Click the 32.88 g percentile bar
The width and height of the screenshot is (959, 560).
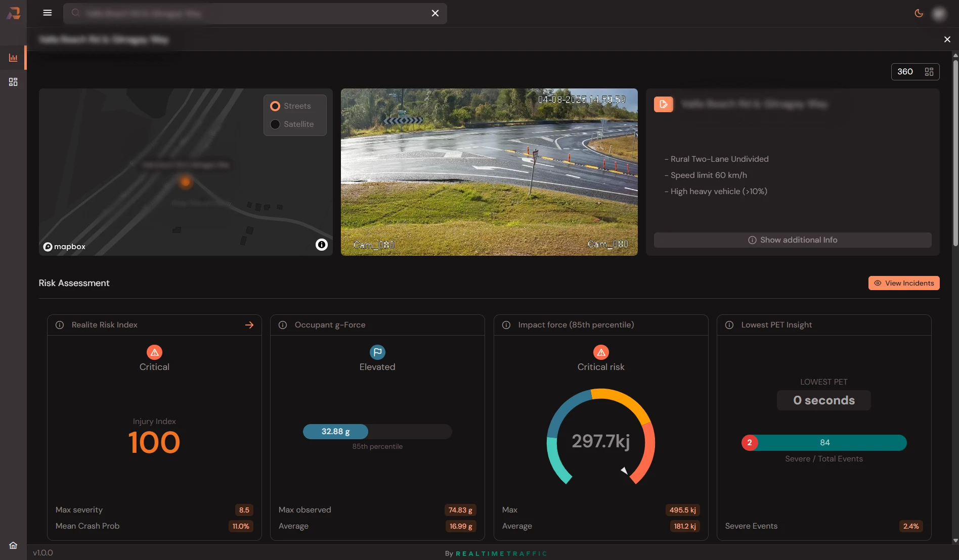pos(335,432)
